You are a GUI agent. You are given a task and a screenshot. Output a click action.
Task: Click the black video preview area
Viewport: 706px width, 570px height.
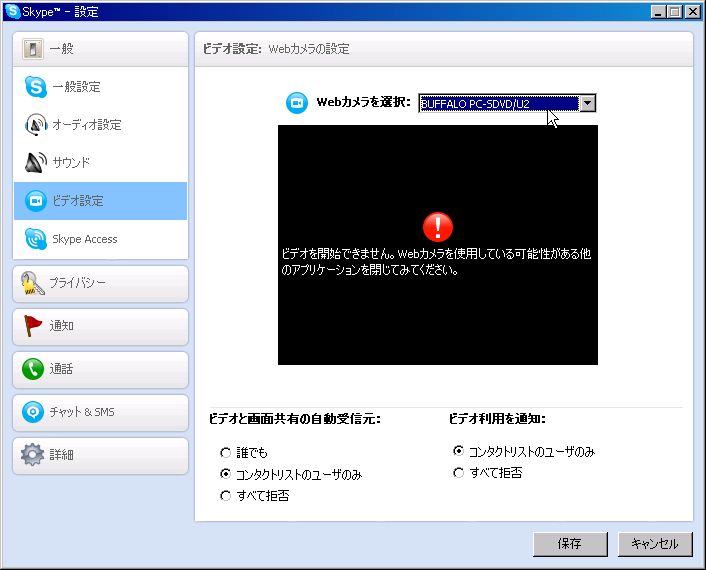[x=438, y=245]
